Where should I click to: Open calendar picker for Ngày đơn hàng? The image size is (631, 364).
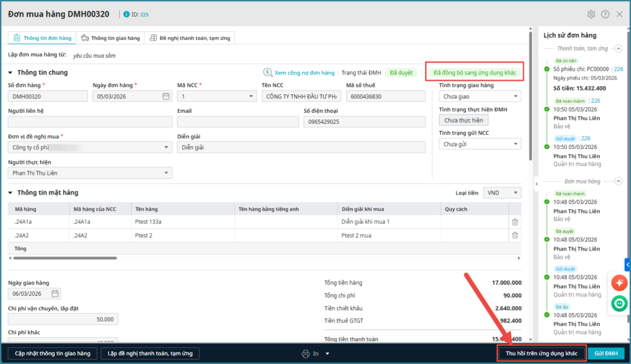coord(166,96)
